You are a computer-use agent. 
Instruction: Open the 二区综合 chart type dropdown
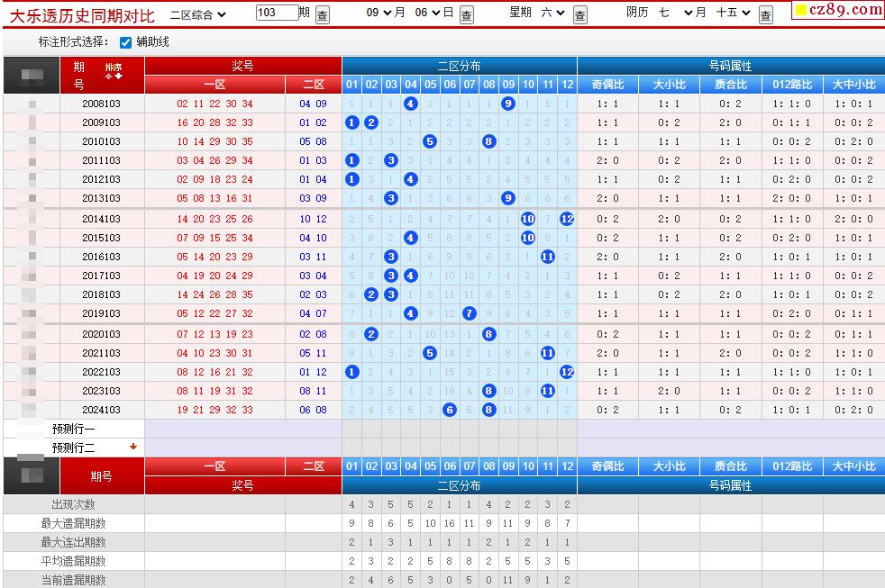[x=198, y=14]
